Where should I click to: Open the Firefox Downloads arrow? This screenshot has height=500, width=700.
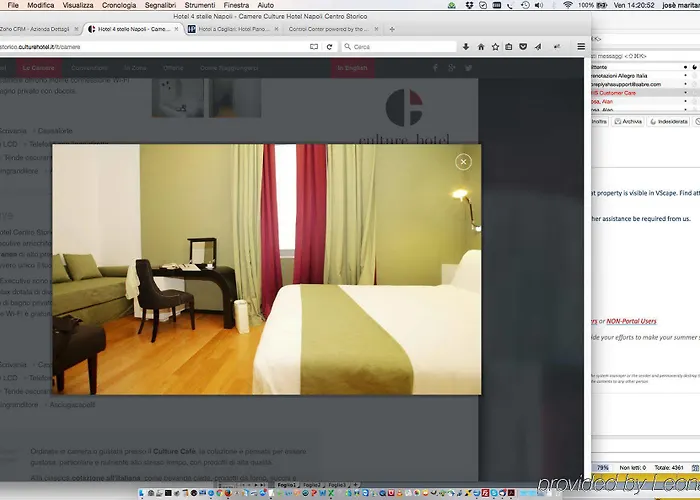click(466, 47)
